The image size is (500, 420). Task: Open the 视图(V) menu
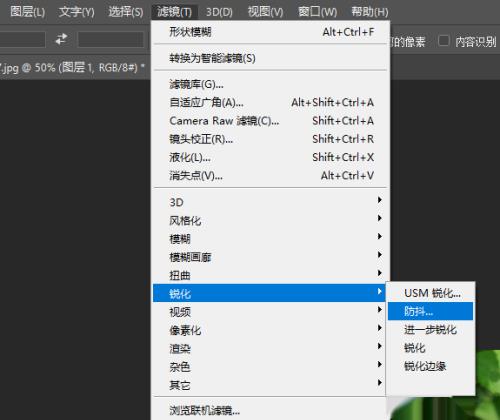[265, 12]
